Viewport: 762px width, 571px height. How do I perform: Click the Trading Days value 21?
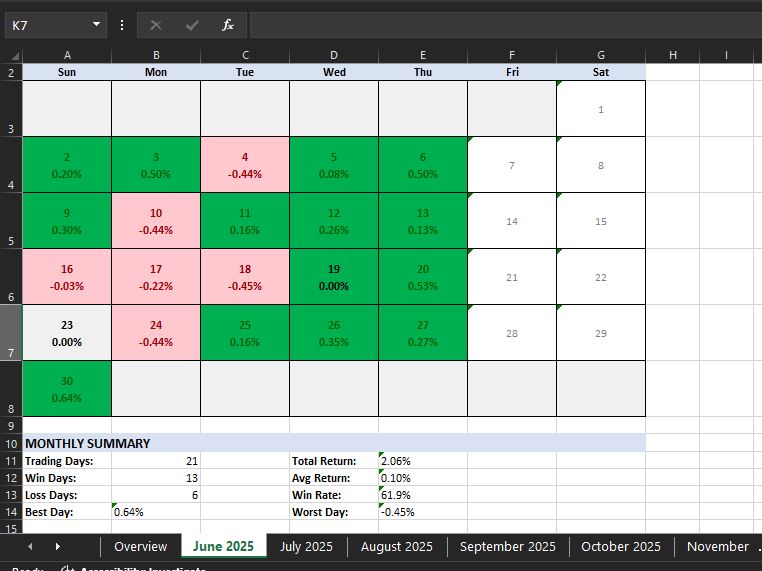click(x=156, y=461)
